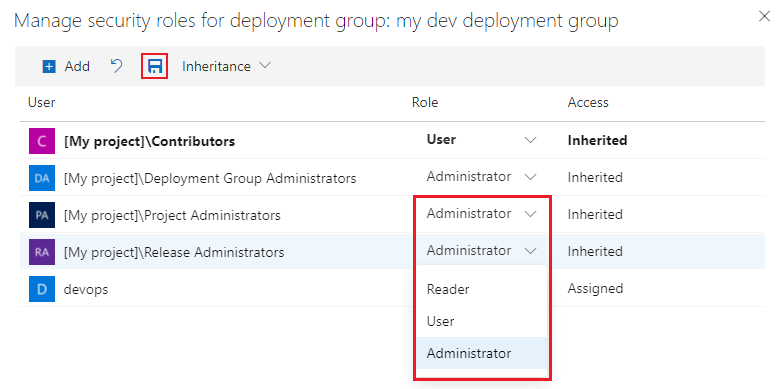This screenshot has height=389, width=783.
Task: Click the Add plus icon
Action: (49, 66)
